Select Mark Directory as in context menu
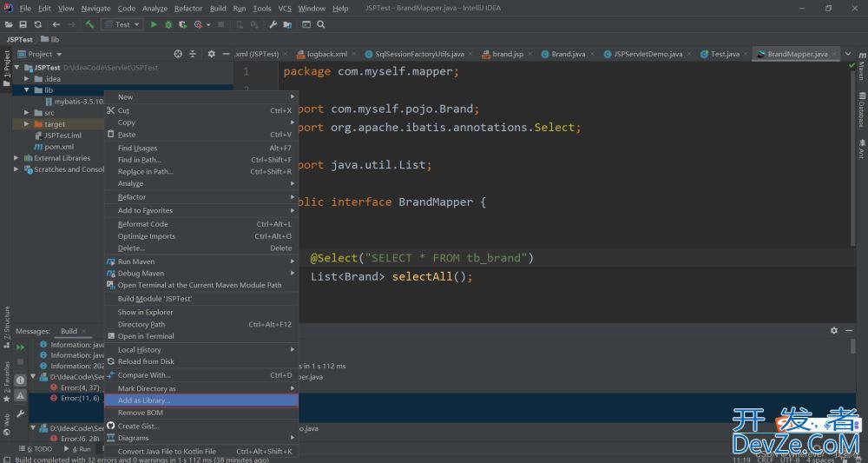 (x=201, y=388)
